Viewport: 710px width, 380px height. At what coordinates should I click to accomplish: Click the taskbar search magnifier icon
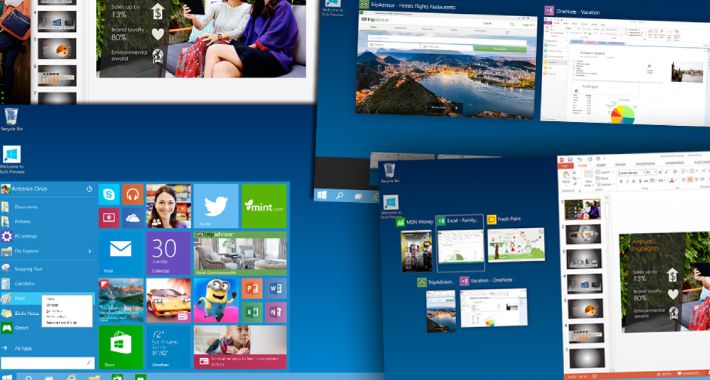coord(29,377)
